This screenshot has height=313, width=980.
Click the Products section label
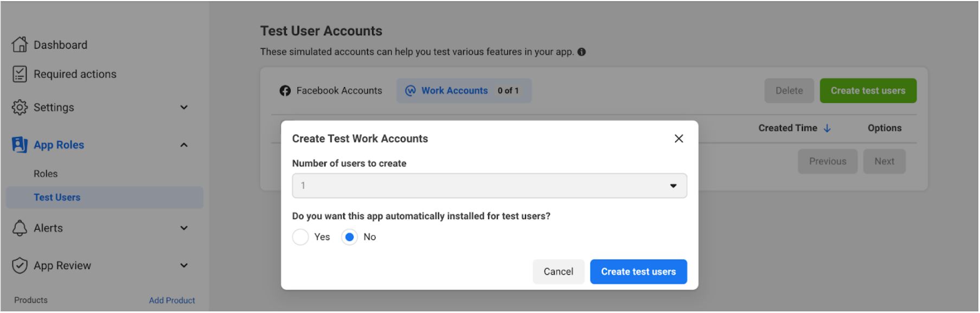coord(31,300)
